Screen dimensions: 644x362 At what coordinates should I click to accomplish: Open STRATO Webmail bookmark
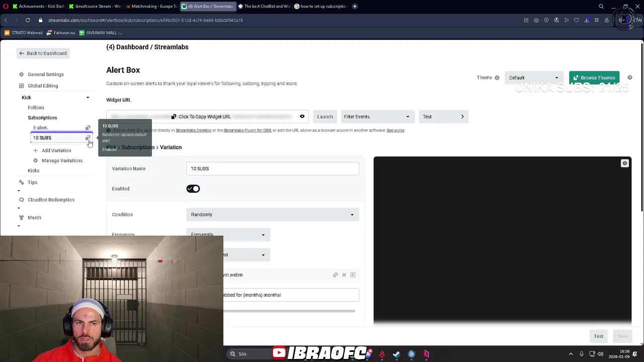pyautogui.click(x=24, y=33)
